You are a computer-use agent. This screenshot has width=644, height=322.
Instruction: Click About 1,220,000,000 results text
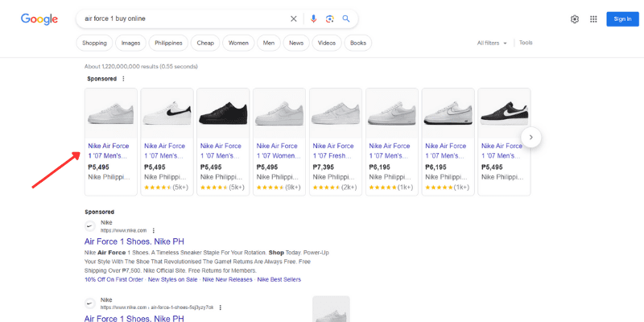141,67
